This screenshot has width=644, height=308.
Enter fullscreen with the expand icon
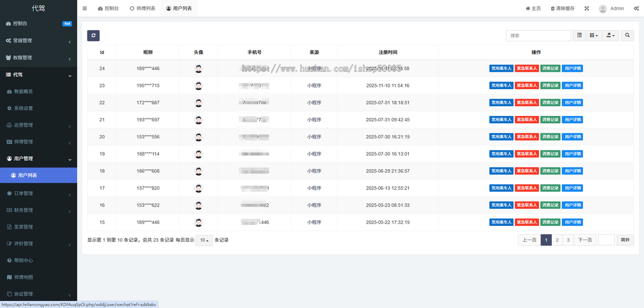[587, 9]
